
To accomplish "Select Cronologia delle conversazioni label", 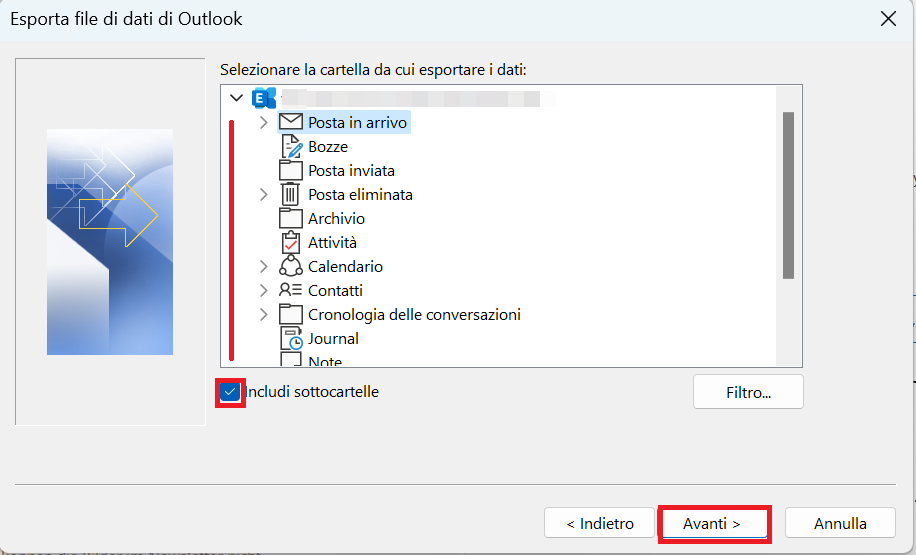I will pyautogui.click(x=414, y=314).
